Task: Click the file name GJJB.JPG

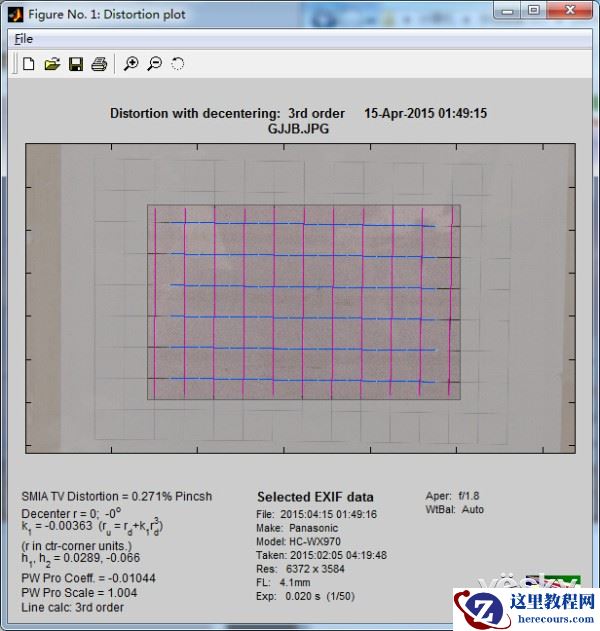Action: coord(299,129)
